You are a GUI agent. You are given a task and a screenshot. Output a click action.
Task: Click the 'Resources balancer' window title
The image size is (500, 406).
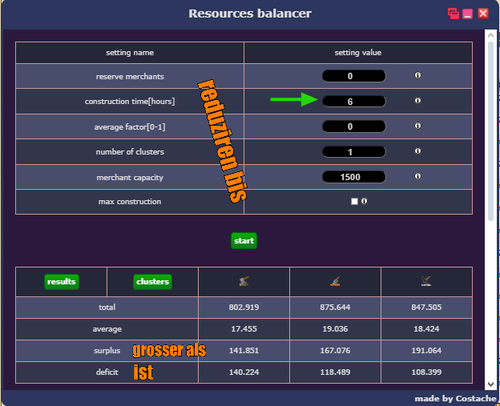(x=250, y=14)
